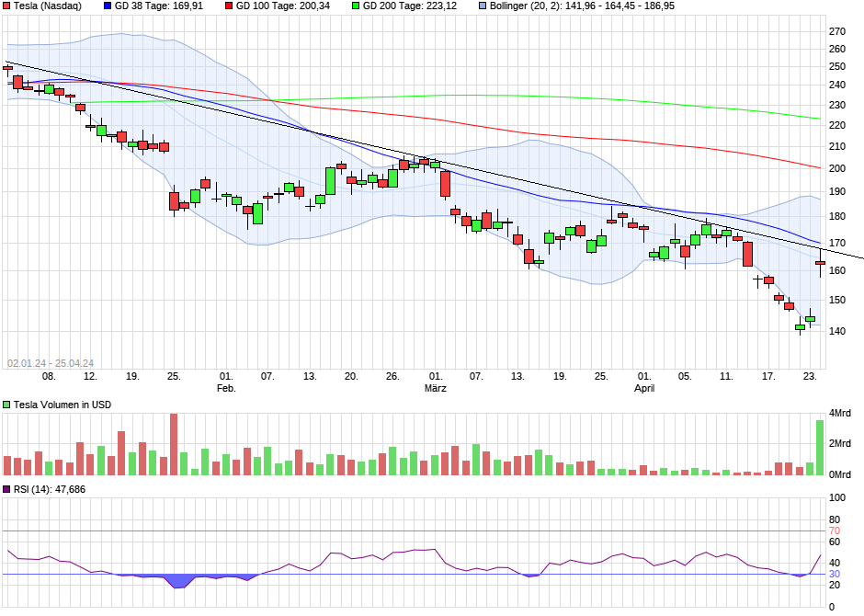Image resolution: width=864 pixels, height=616 pixels.
Task: Click the green Tesla Volumen legend swatch
Action: (6, 405)
